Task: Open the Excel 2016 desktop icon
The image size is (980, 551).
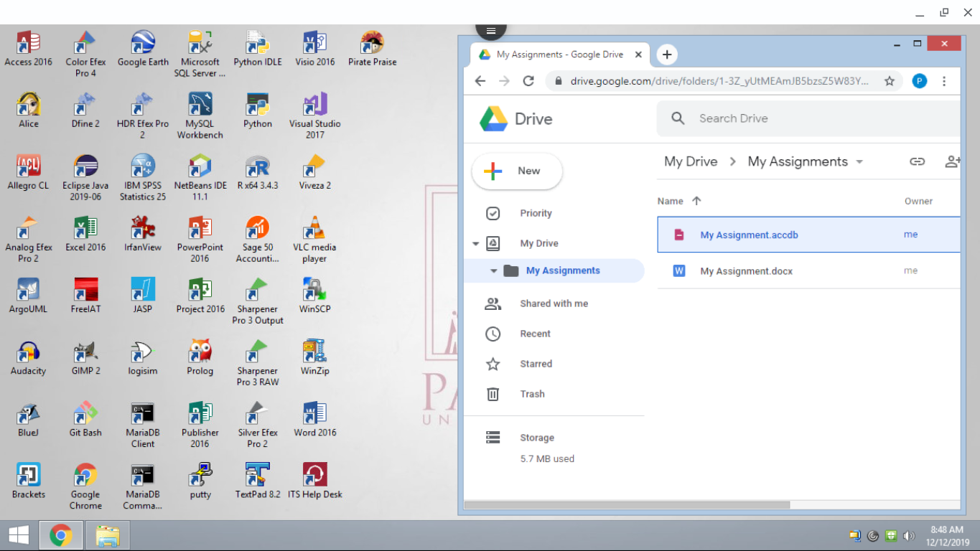Action: pos(85,235)
